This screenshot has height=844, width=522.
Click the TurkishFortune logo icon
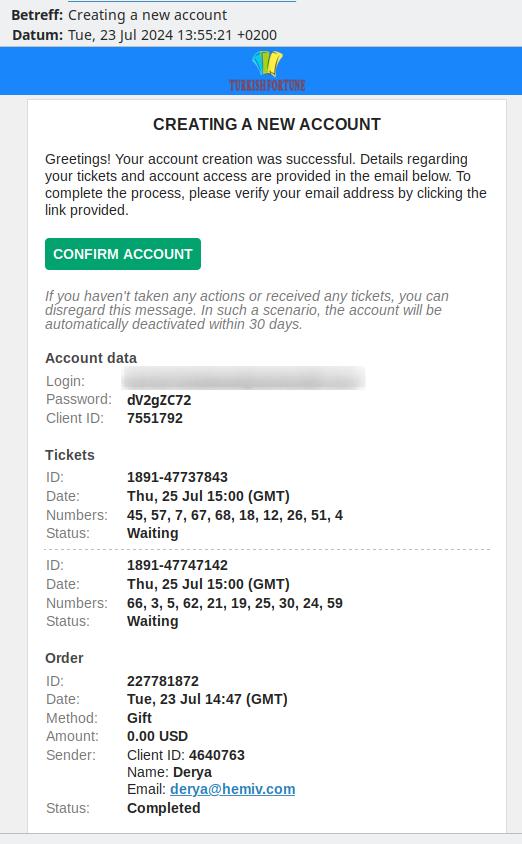click(267, 64)
